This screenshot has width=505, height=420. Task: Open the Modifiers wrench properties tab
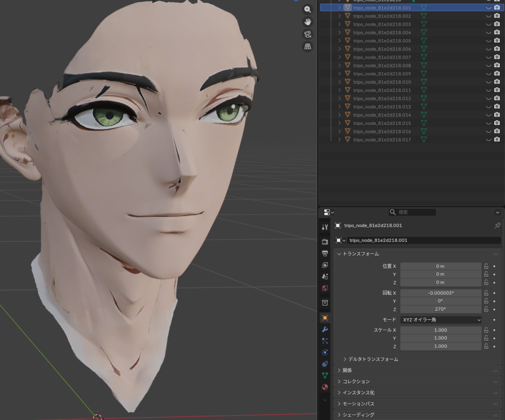tap(325, 329)
